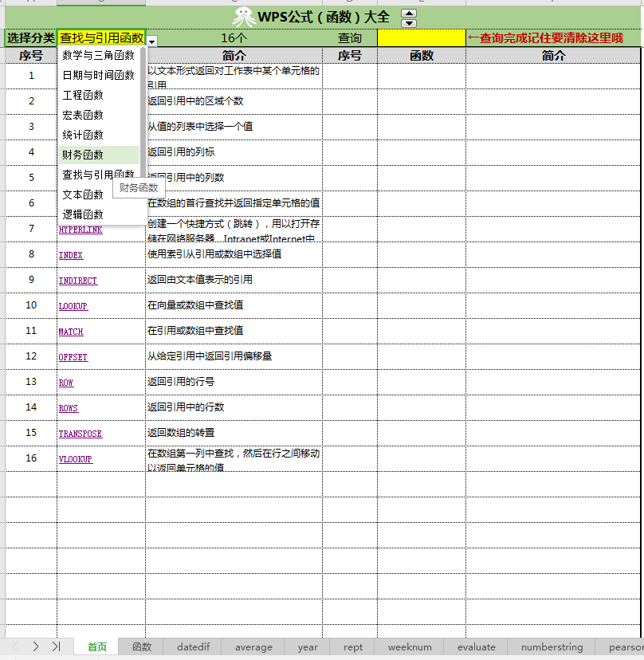
Task: Select 查找与引用函数 in the dropdown list
Action: [99, 175]
